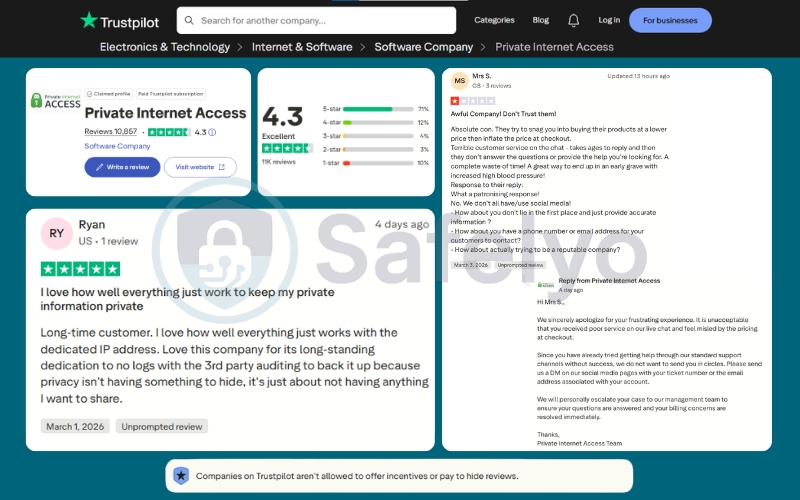This screenshot has width=800, height=500.
Task: Filter reviews by 1-star bar
Action: pos(376,163)
